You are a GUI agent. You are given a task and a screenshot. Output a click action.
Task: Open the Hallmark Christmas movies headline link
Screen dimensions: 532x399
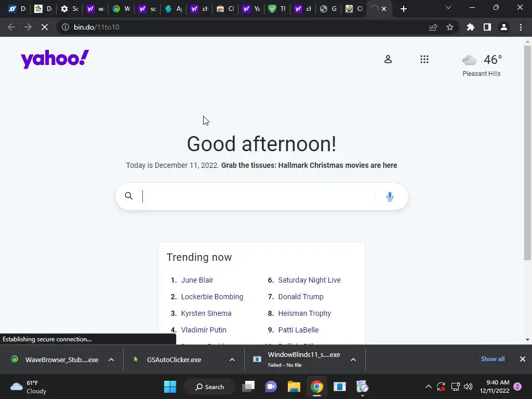tap(309, 165)
